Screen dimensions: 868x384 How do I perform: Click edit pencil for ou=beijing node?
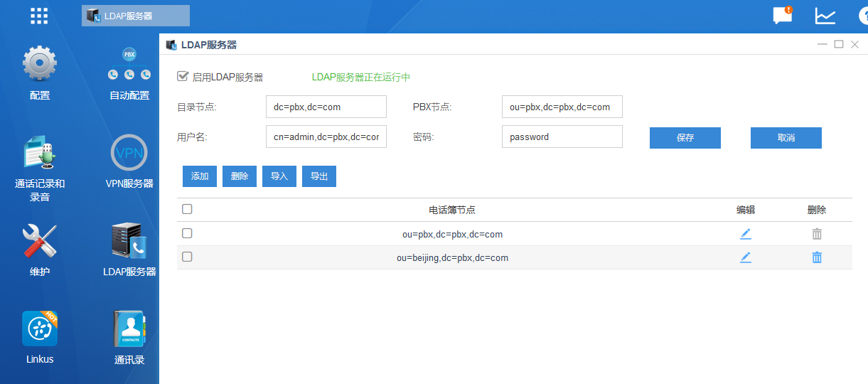pos(745,257)
